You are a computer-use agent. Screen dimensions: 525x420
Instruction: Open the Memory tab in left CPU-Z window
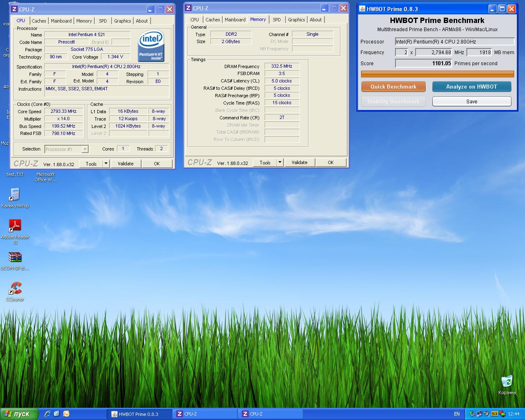[84, 21]
